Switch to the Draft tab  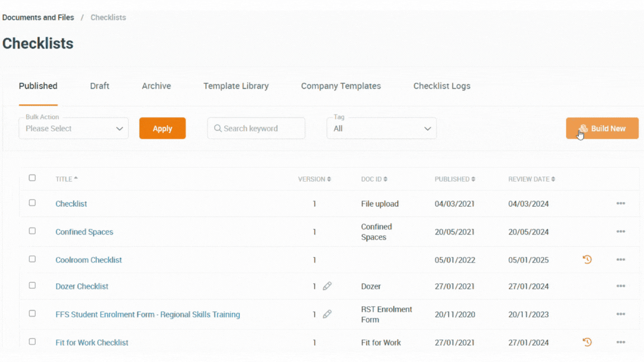coord(100,85)
